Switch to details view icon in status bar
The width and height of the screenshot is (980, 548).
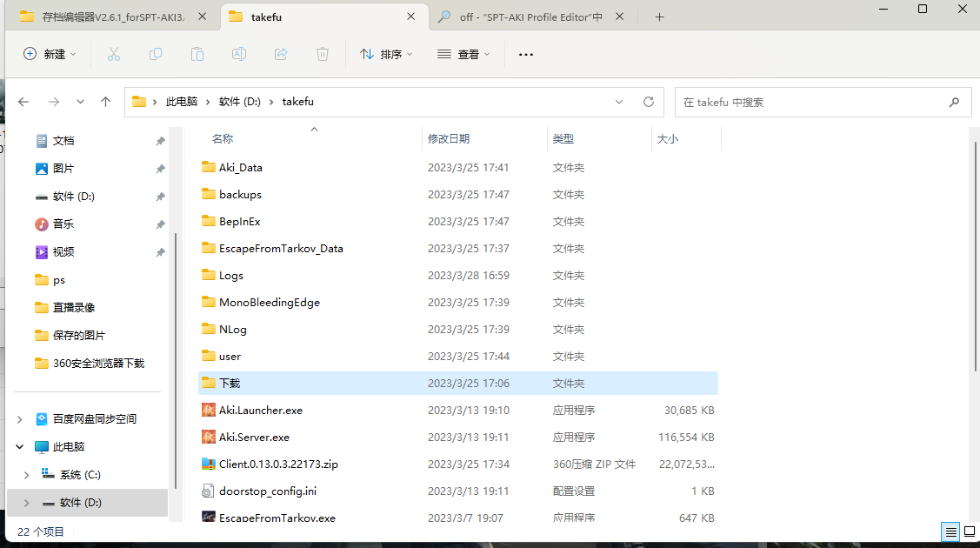950,531
